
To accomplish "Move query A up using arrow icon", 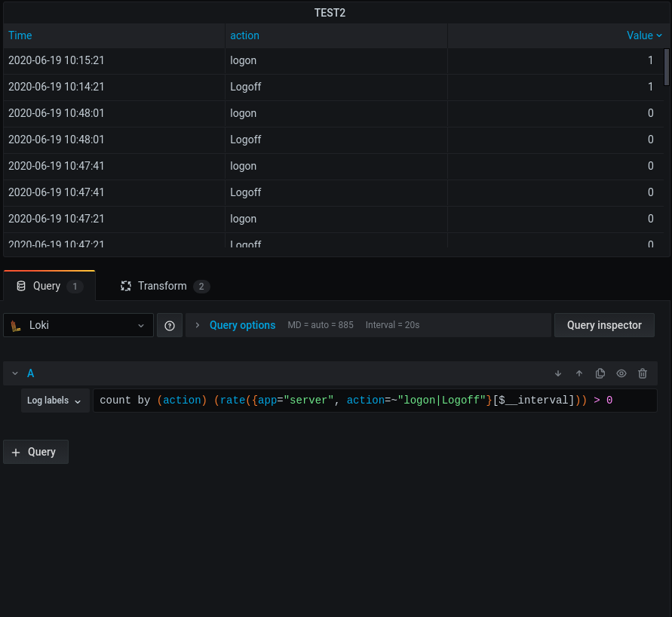I will pyautogui.click(x=579, y=373).
